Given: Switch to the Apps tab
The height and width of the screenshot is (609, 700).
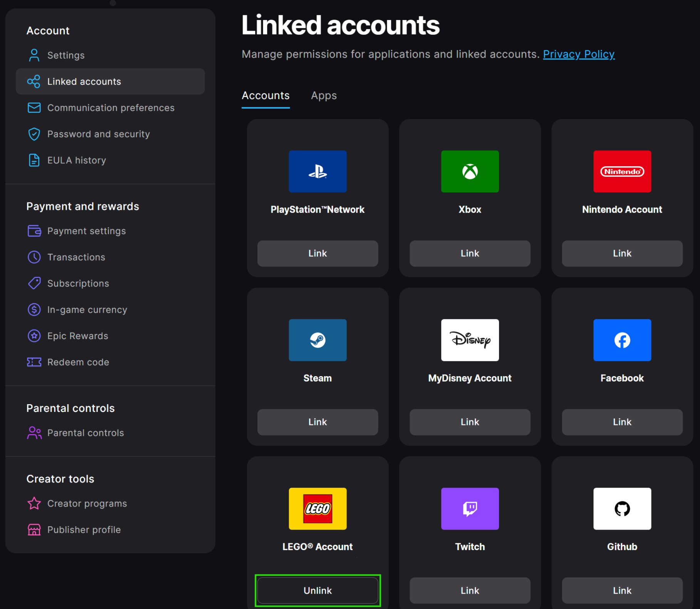Looking at the screenshot, I should point(324,95).
